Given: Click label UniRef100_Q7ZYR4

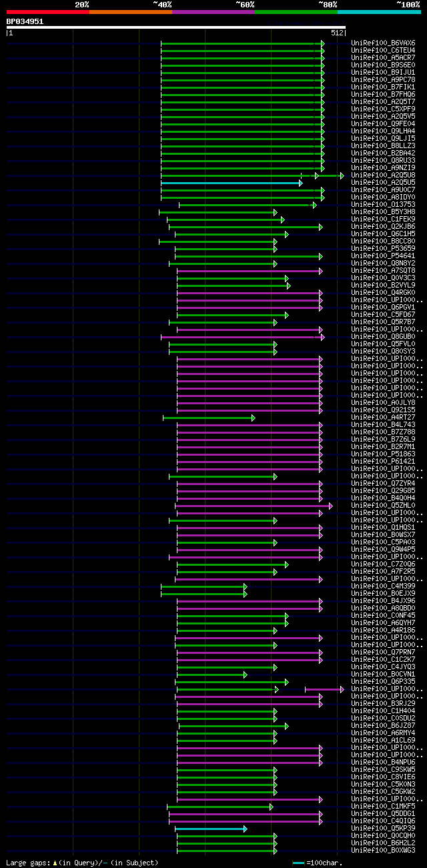Looking at the screenshot, I should [383, 484].
